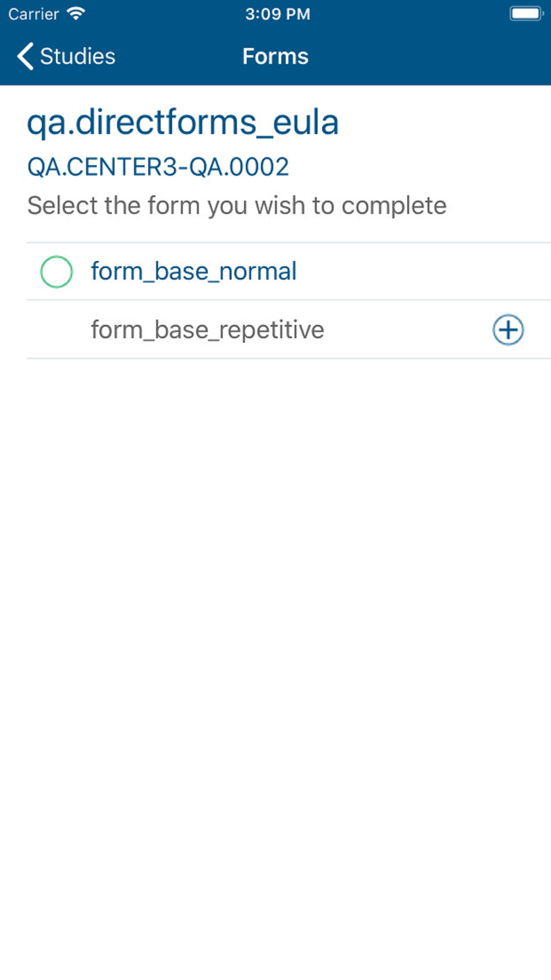
Task: Click row gap between form_base_repetitive and plus icon
Action: point(408,330)
